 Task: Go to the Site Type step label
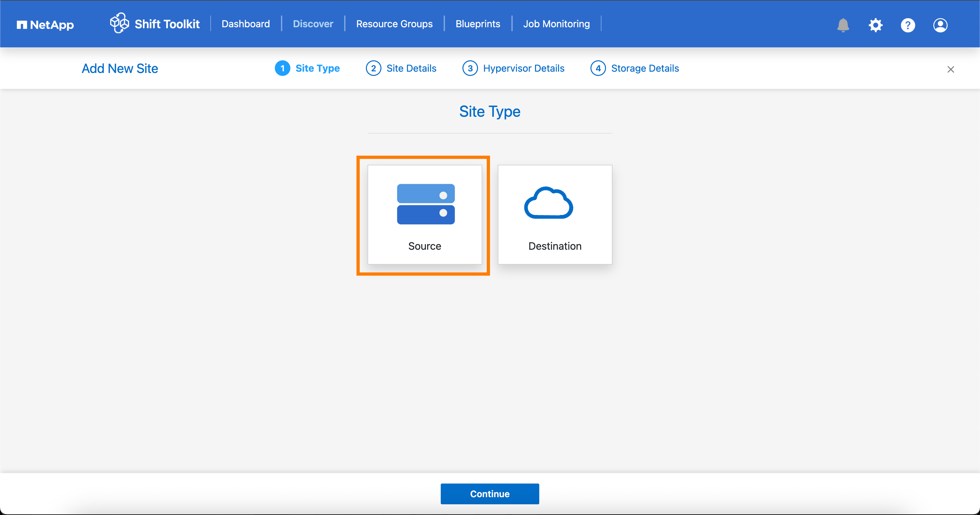coord(318,68)
